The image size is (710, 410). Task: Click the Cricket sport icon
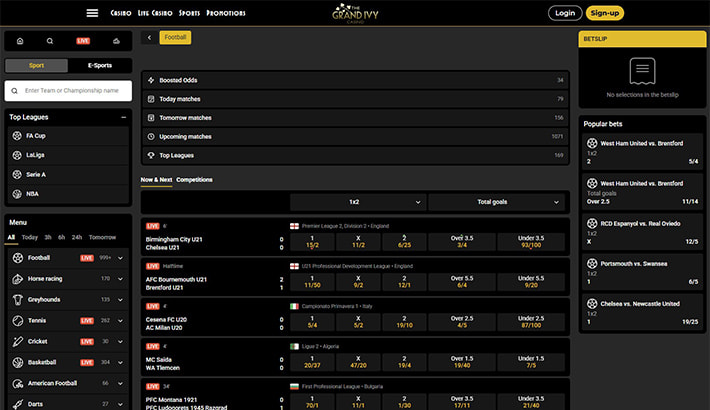(x=18, y=341)
